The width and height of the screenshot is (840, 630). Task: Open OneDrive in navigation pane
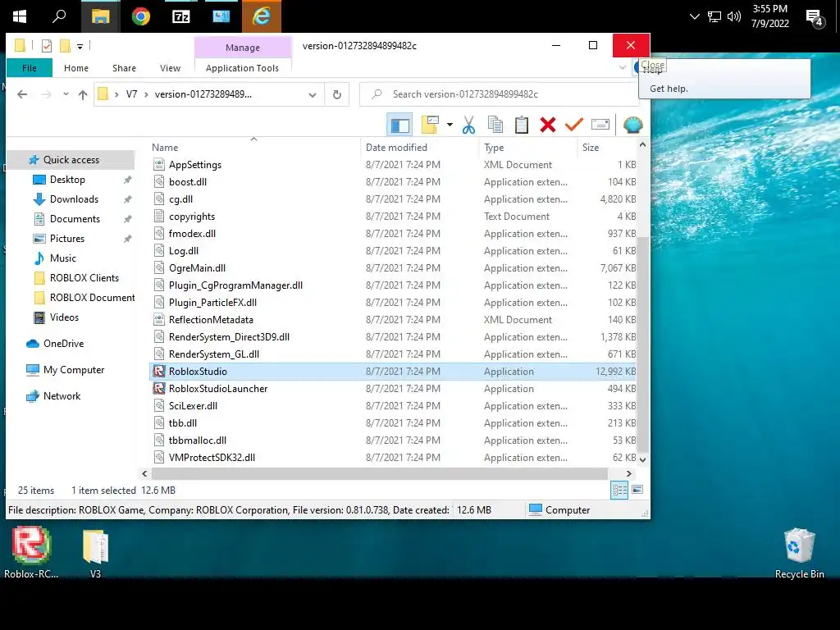coord(63,344)
